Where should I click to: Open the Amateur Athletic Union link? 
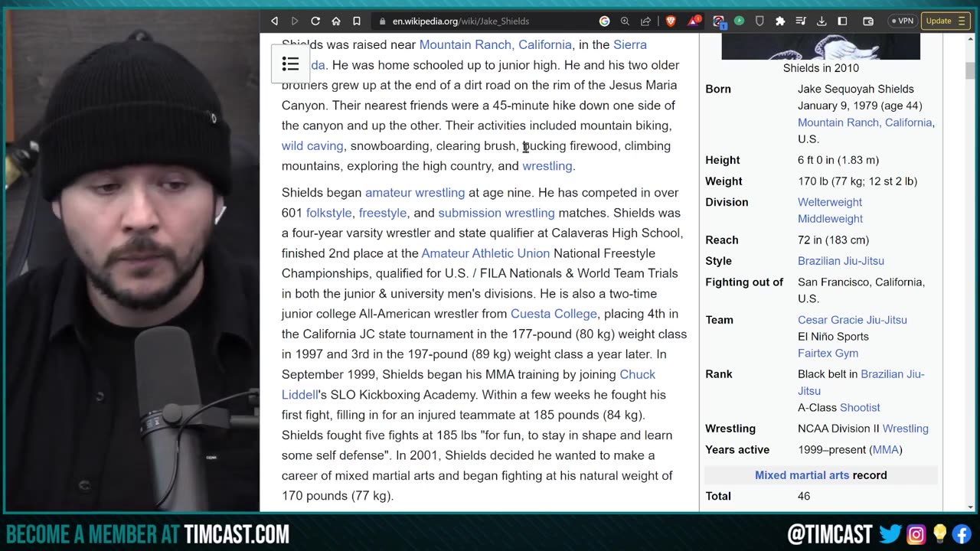485,253
